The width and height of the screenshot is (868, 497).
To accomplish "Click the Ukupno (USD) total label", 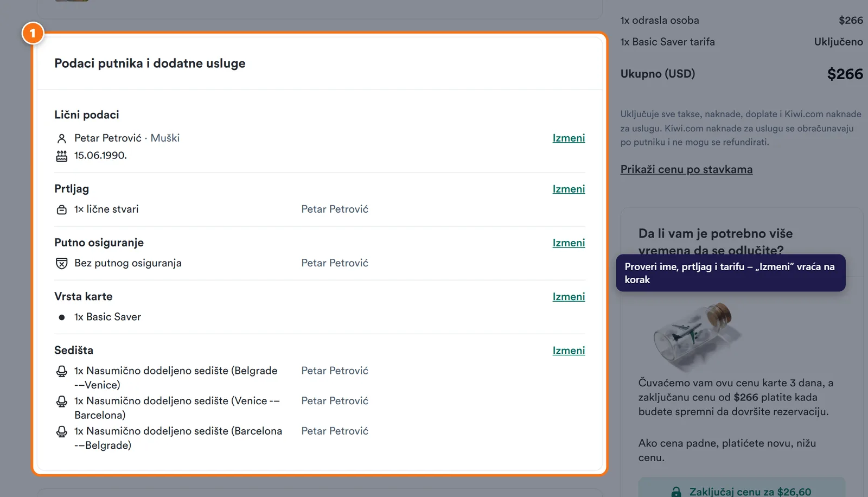I will (x=658, y=74).
